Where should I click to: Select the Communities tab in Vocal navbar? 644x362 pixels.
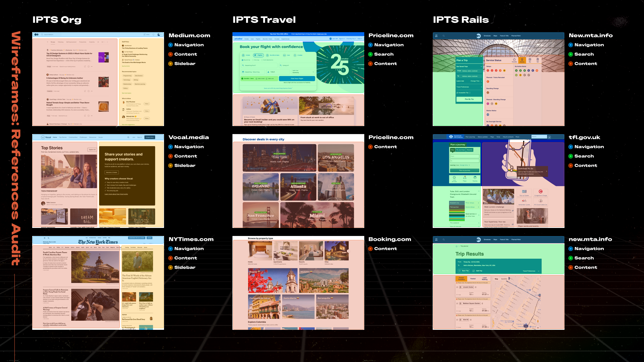[x=73, y=137]
